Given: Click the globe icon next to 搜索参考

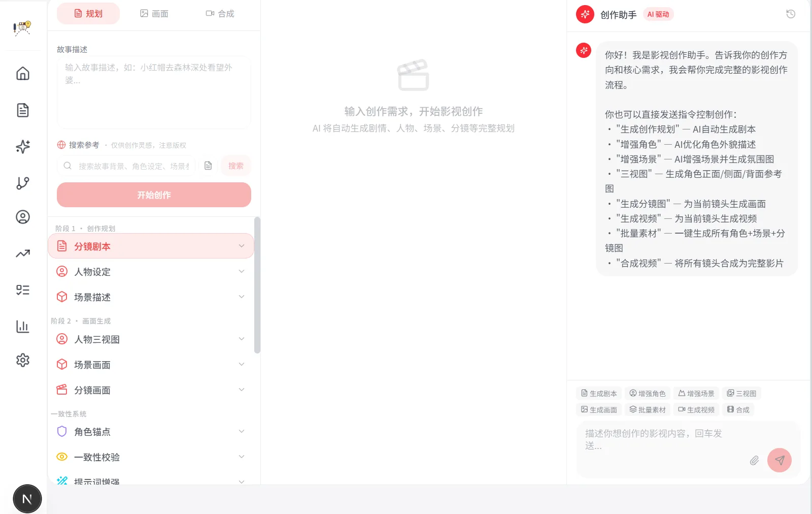Looking at the screenshot, I should 61,145.
